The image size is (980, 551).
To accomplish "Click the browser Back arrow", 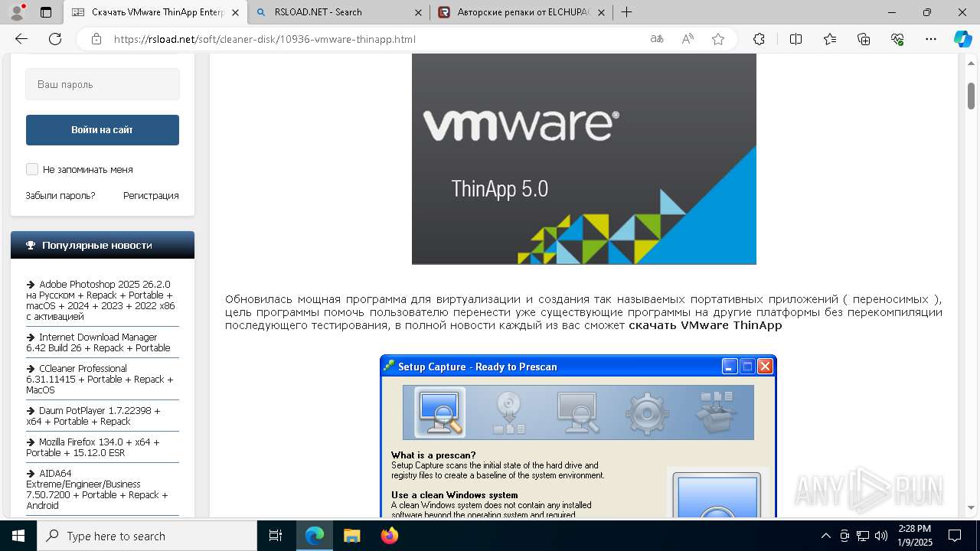I will click(x=21, y=39).
